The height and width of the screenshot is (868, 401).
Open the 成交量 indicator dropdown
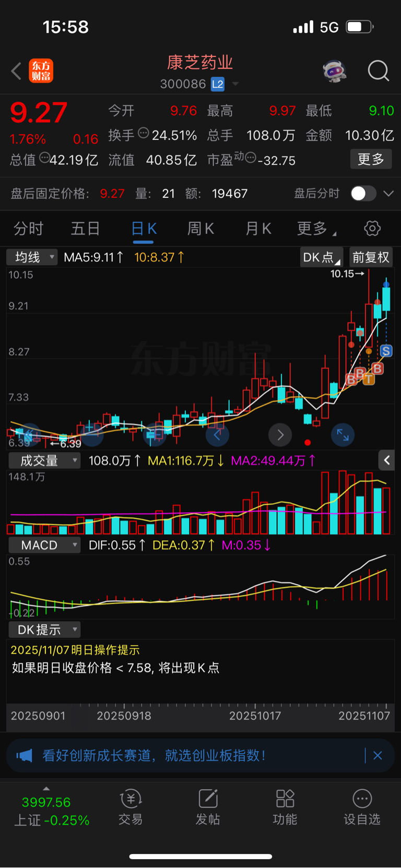(44, 460)
